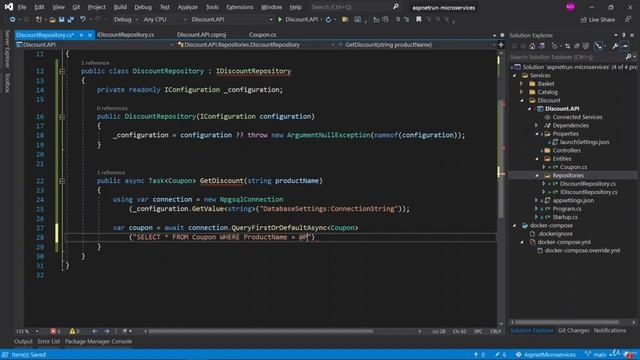Screen dimensions: 640x360
Task: Click in the Search Solution Explorer field
Action: 566,57
